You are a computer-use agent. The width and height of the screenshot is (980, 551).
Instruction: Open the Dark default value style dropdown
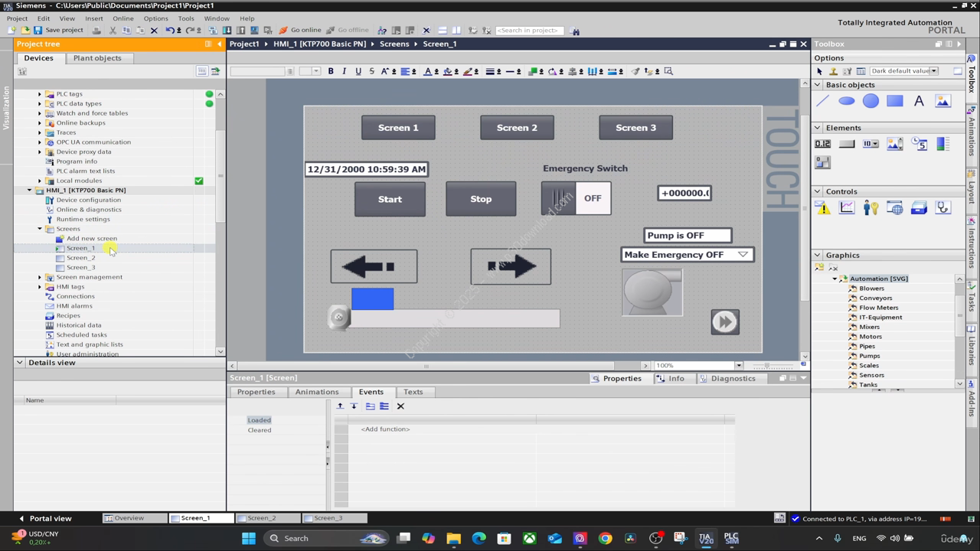(x=933, y=71)
